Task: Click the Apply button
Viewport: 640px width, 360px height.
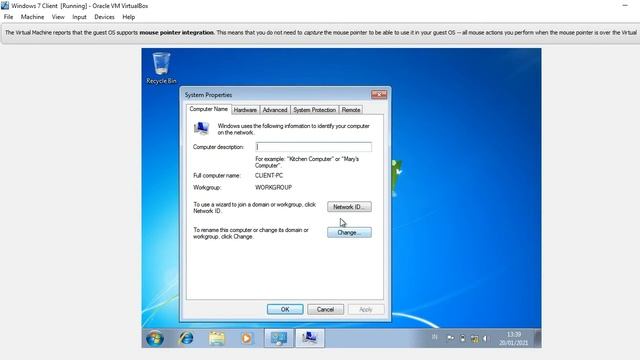Action: [366, 309]
